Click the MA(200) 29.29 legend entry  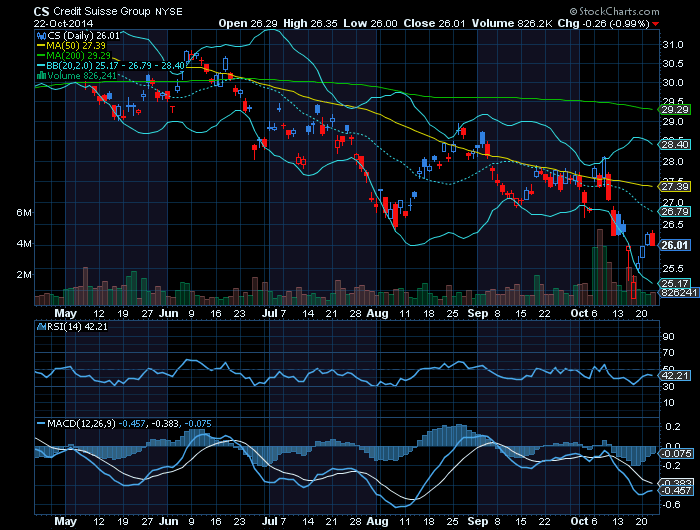coord(79,55)
